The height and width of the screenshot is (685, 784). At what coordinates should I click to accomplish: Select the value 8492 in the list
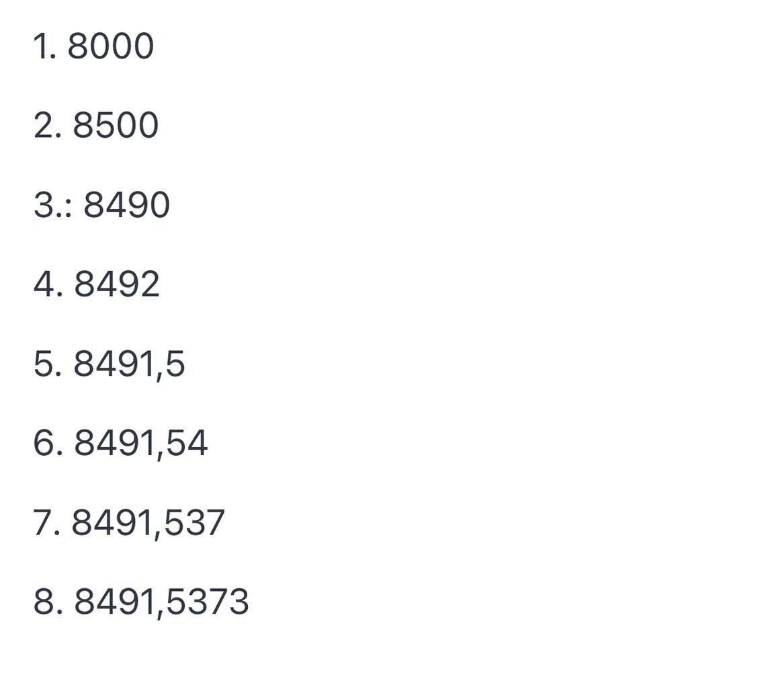pyautogui.click(x=117, y=284)
